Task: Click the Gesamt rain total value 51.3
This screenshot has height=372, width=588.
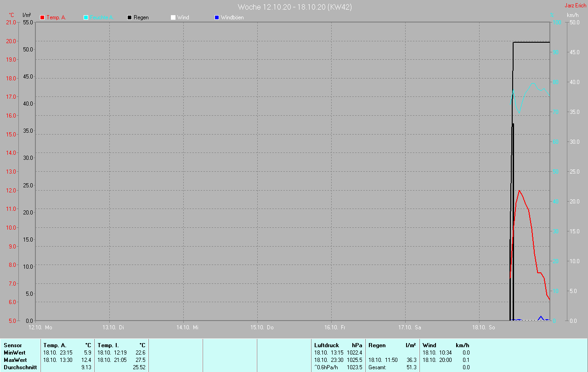Action: (411, 367)
